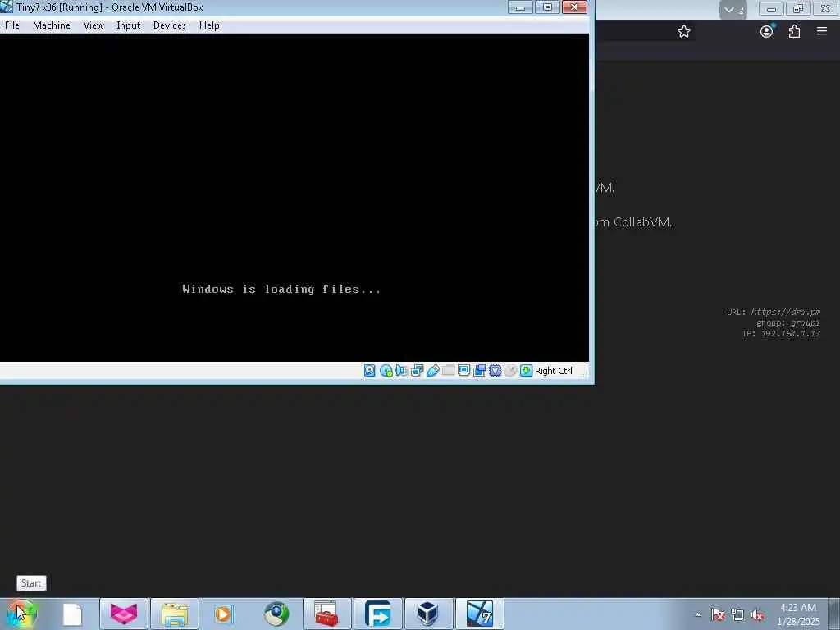The image size is (840, 630).
Task: Click the Windows Start orb
Action: (22, 614)
